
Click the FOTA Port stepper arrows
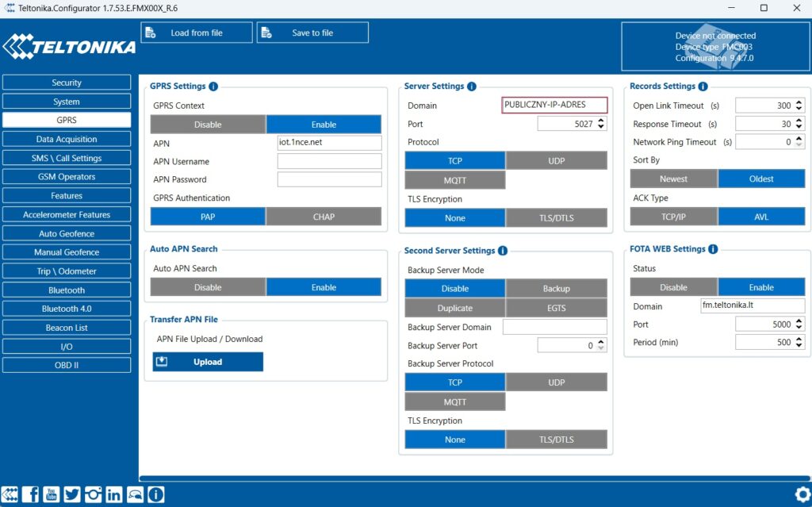point(799,324)
